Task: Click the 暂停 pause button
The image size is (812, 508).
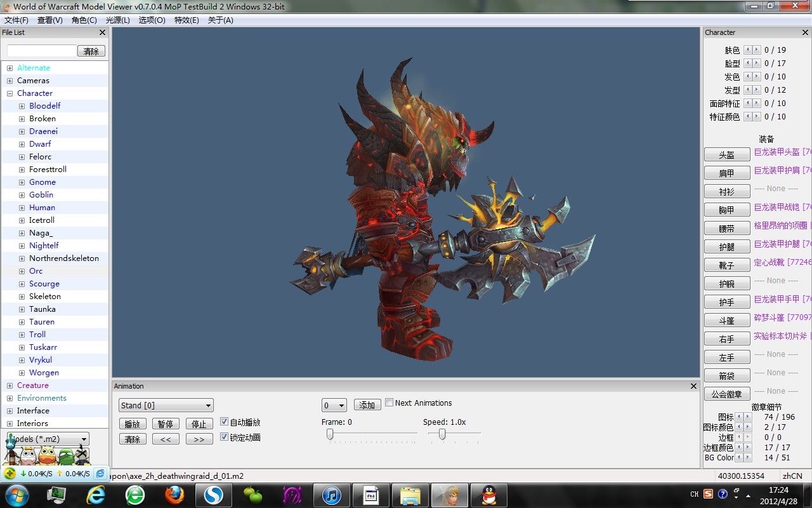Action: click(166, 424)
